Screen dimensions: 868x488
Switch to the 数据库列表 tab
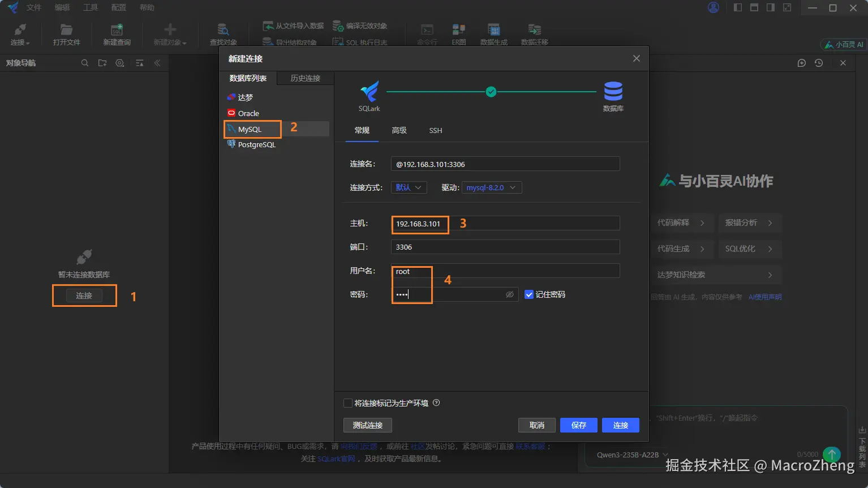tap(248, 78)
